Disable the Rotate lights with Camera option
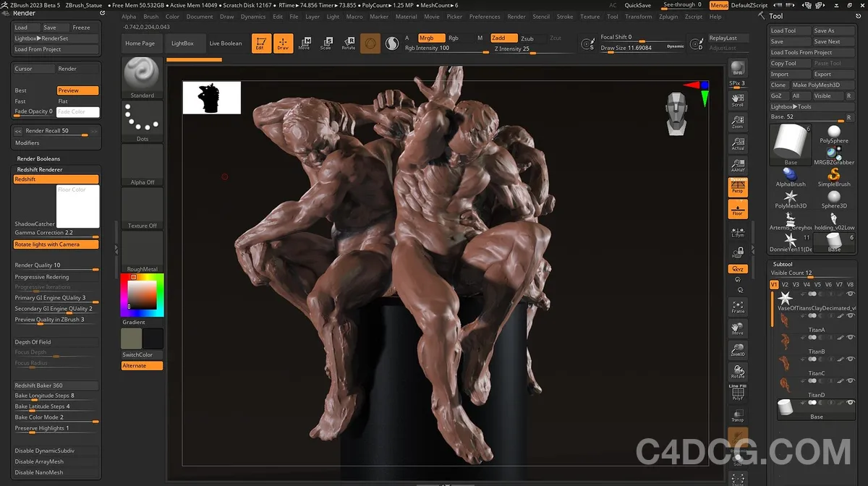 coord(54,244)
